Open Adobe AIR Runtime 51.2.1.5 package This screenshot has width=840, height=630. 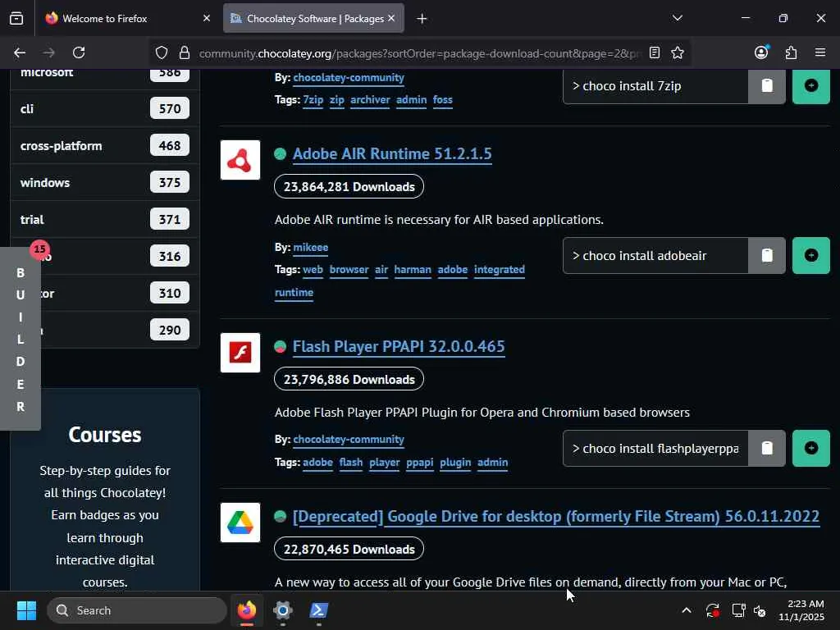tap(391, 153)
